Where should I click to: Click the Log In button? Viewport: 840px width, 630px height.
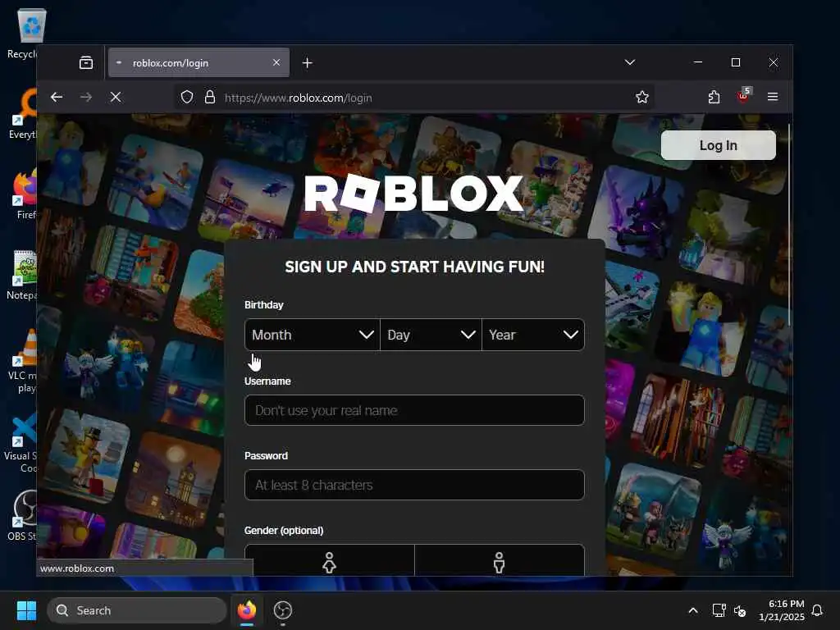(718, 145)
